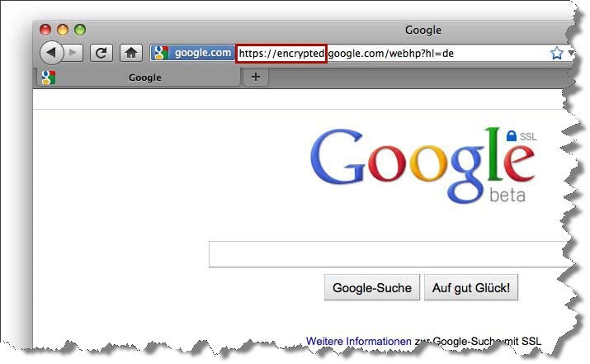Image resolution: width=590 pixels, height=364 pixels.
Task: Click the Auf gut Glück! button
Action: coord(471,287)
